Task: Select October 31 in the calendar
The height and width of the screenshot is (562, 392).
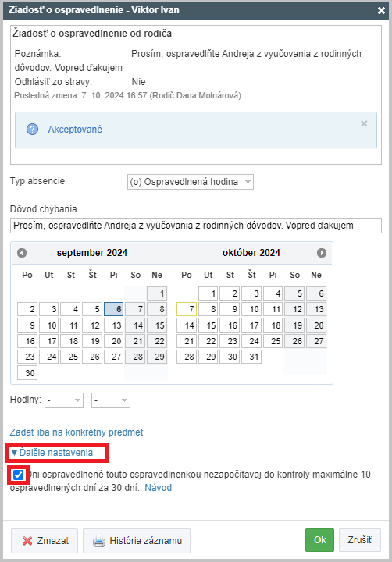Action: (x=251, y=357)
